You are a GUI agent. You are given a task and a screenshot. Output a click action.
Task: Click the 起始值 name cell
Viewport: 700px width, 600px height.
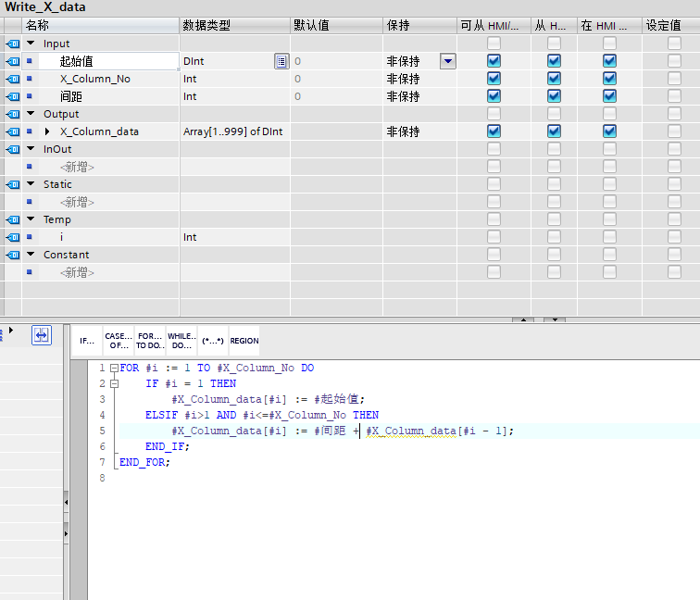pos(77,61)
